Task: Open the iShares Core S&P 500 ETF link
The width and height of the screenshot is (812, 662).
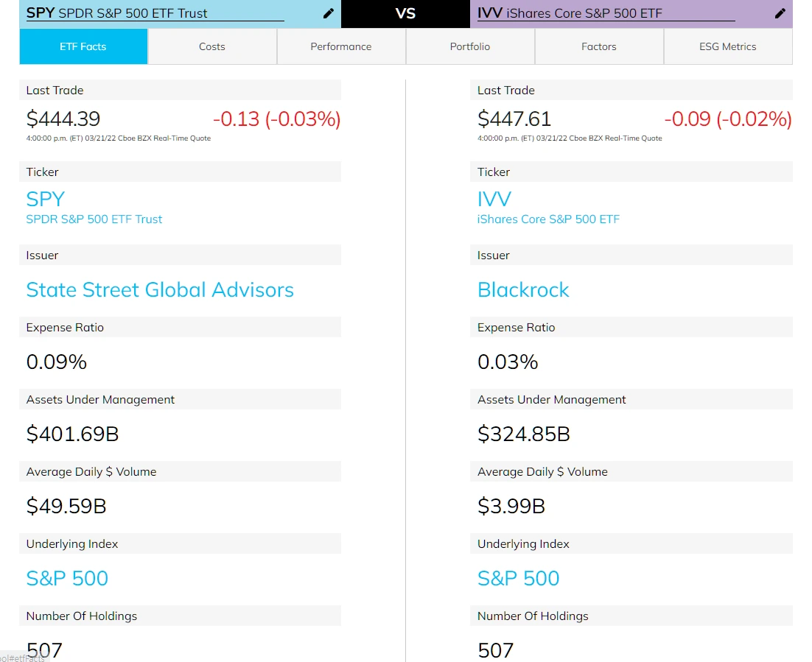Action: click(x=548, y=219)
